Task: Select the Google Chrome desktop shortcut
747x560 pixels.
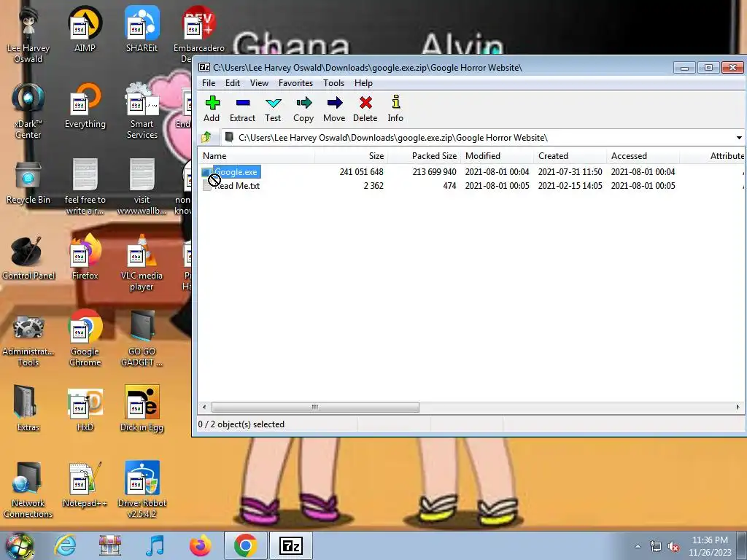Action: [85, 338]
